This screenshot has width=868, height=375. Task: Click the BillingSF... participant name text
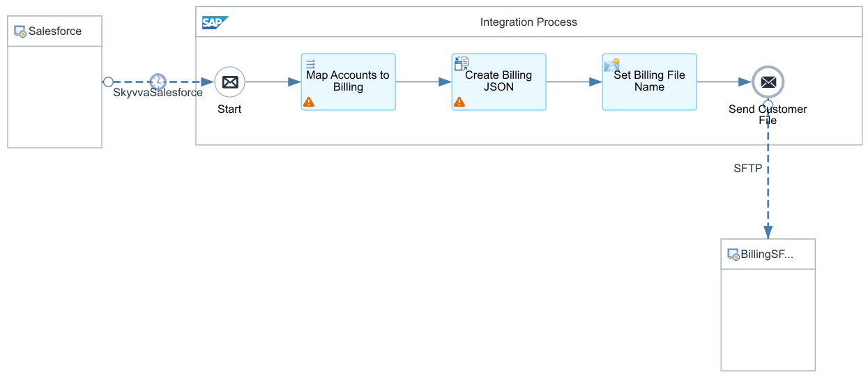click(x=767, y=254)
